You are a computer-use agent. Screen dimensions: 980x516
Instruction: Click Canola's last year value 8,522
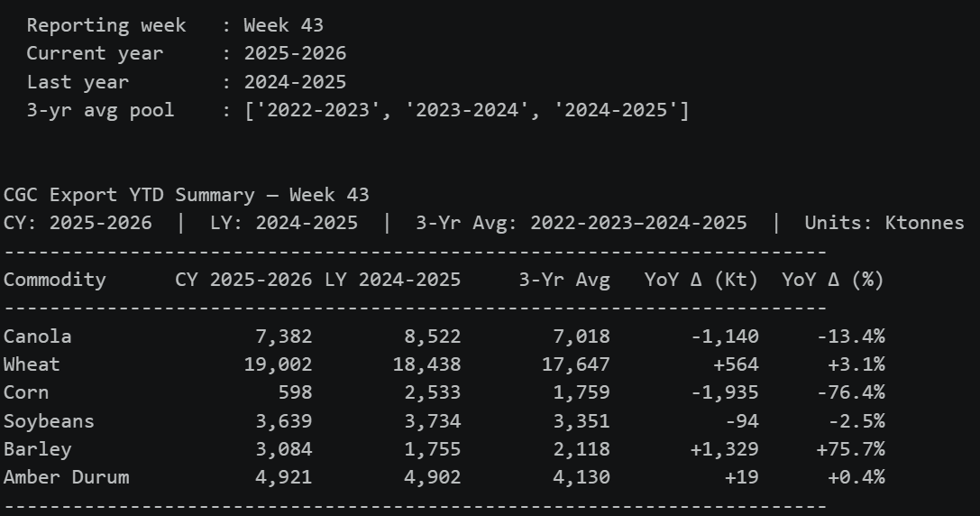click(x=433, y=336)
